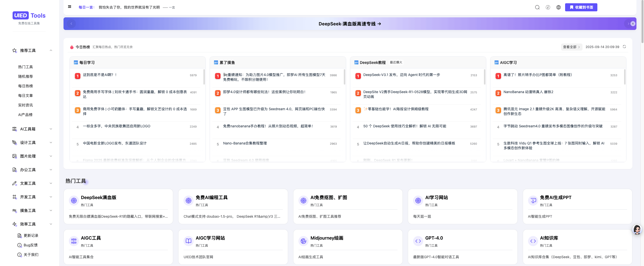Click 收藏到书签 bookmark button
Viewport: 644px width, 266px height.
[581, 7]
